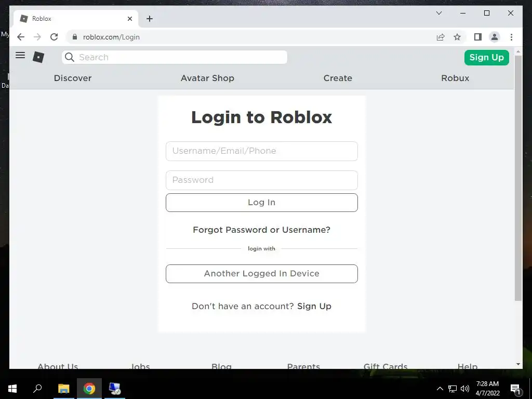The image size is (532, 399).
Task: Go back using Chrome back arrow
Action: click(21, 37)
